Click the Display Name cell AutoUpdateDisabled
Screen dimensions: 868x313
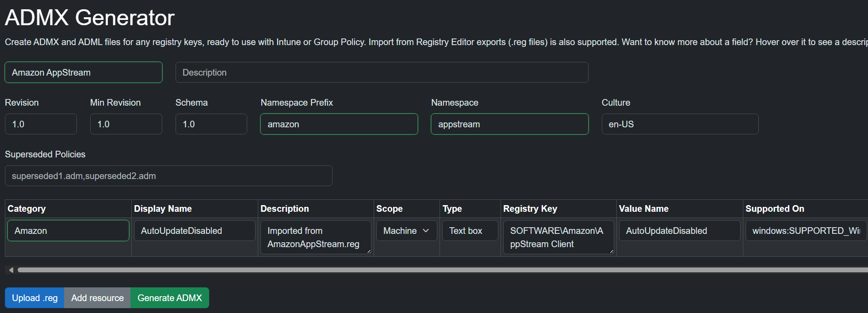tap(195, 231)
